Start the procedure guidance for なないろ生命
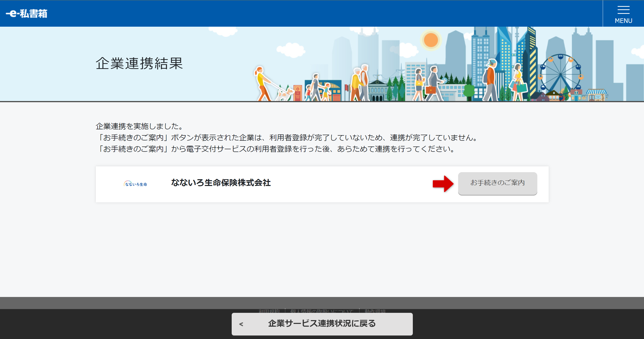Screen dimensions: 644x339 tap(497, 183)
